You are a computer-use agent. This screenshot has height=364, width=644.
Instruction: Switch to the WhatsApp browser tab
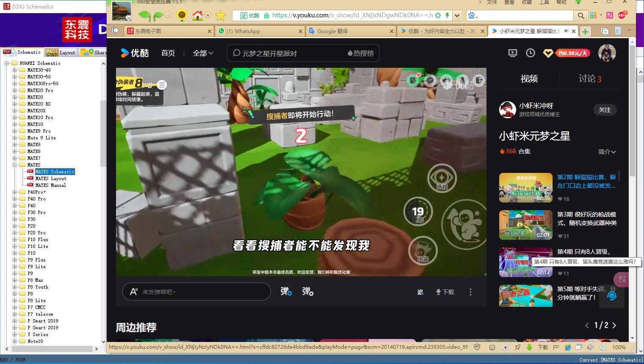[260, 31]
